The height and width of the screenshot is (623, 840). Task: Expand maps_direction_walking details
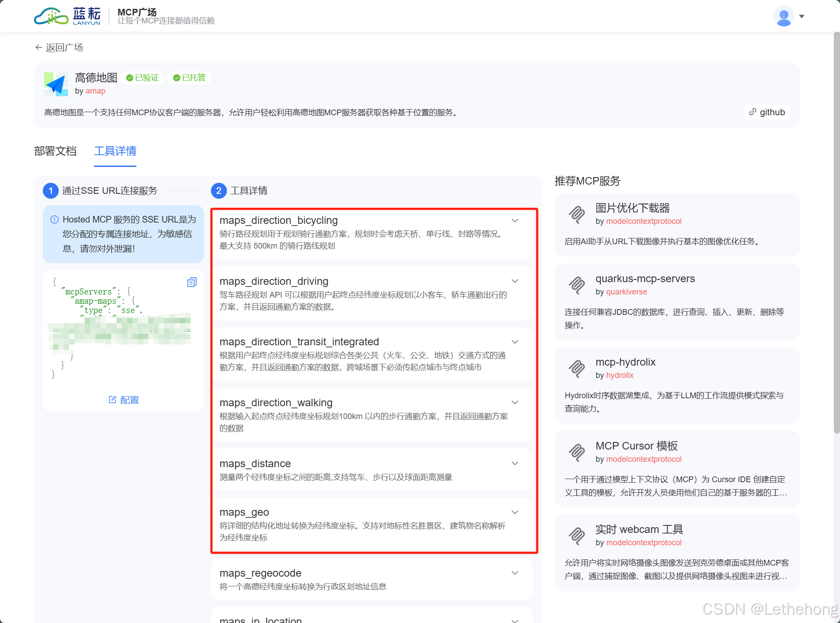tap(515, 402)
